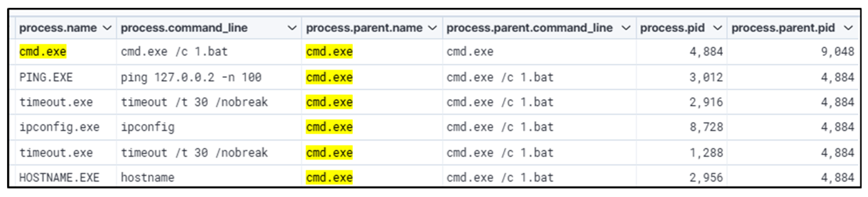This screenshot has width=868, height=197.
Task: Click the HOSTNAME.EXE process name cell
Action: [x=59, y=177]
